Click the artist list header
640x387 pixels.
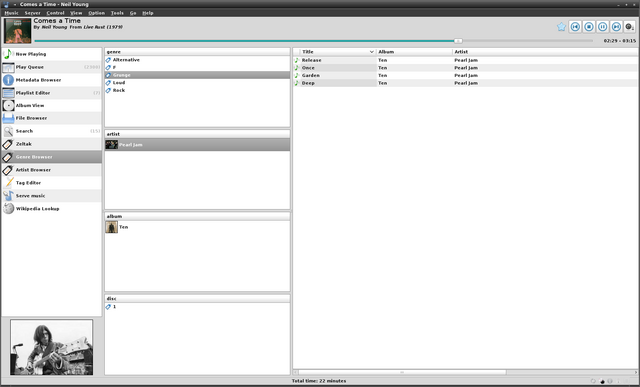pos(197,134)
